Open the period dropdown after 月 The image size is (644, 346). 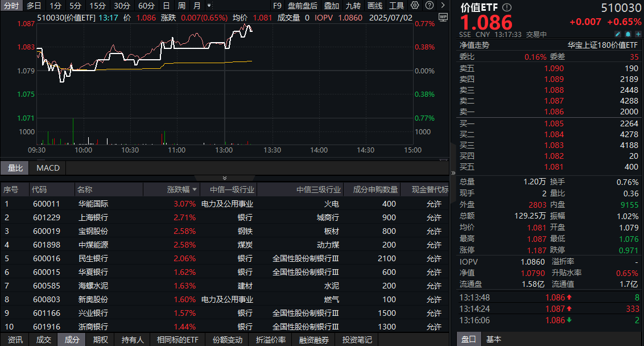tap(208, 6)
